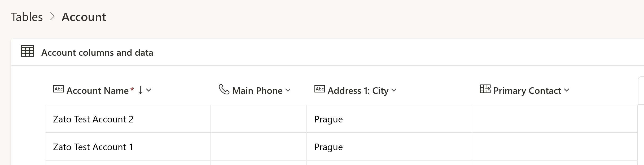Expand the Primary Contact column dropdown chevron

pyautogui.click(x=567, y=90)
